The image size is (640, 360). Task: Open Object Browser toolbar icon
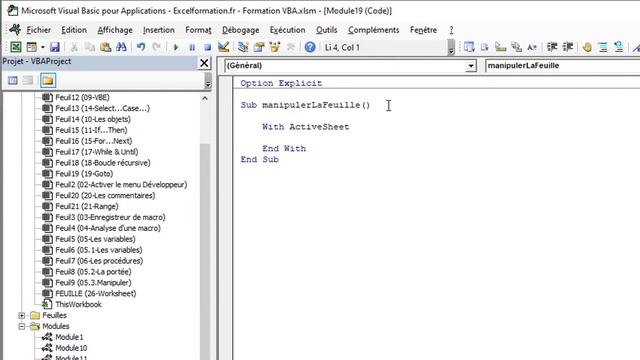point(275,47)
